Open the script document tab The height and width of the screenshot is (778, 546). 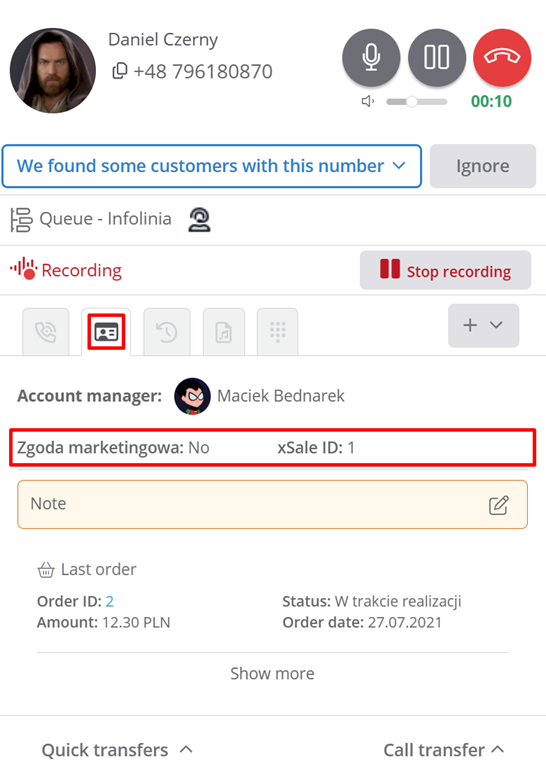[x=224, y=332]
